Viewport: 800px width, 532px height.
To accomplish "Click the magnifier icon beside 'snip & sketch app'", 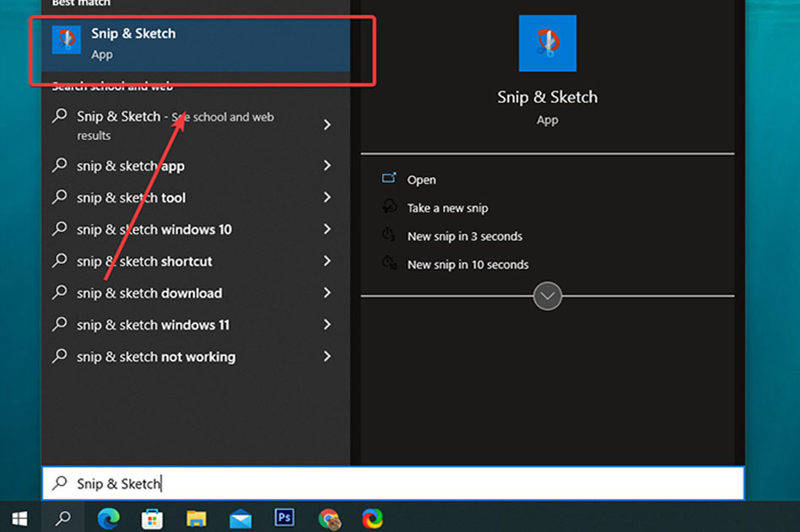I will pos(60,165).
